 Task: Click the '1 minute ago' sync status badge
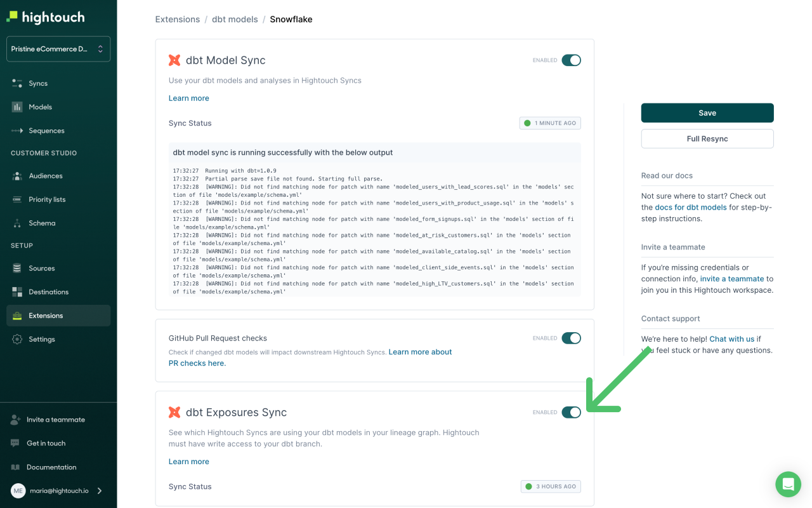click(550, 123)
